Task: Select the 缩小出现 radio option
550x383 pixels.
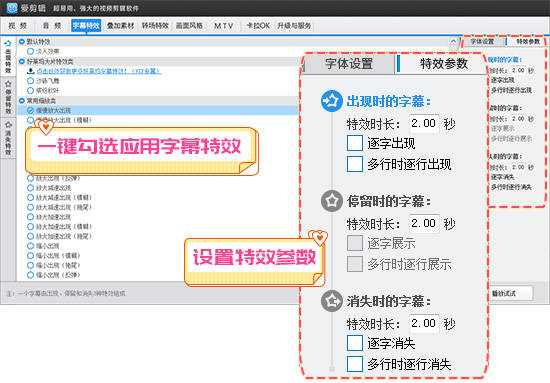Action: (31, 246)
